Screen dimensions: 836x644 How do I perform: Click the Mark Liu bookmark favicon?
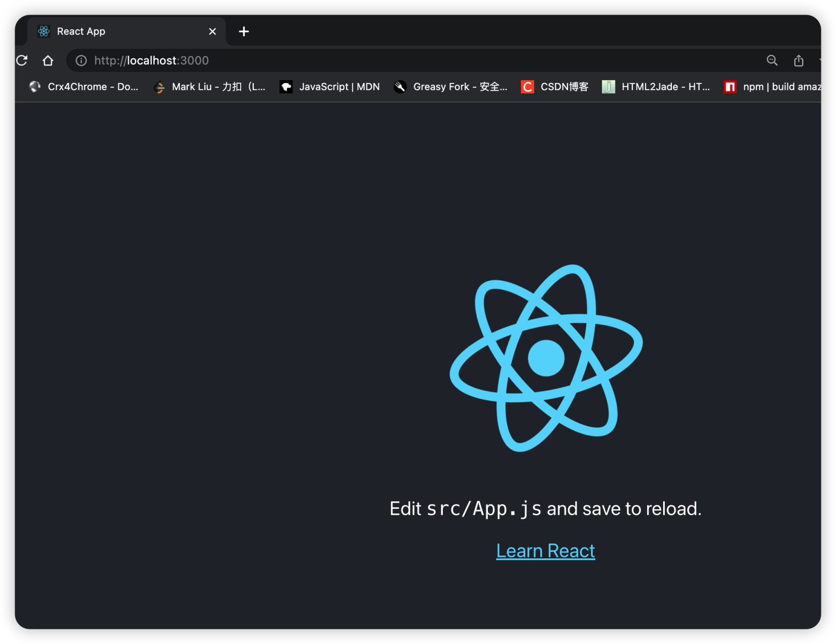click(160, 87)
